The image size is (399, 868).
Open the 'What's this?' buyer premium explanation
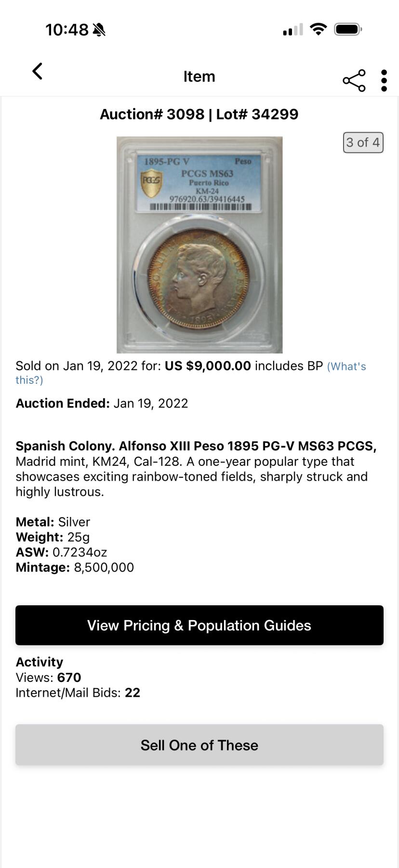coord(346,366)
